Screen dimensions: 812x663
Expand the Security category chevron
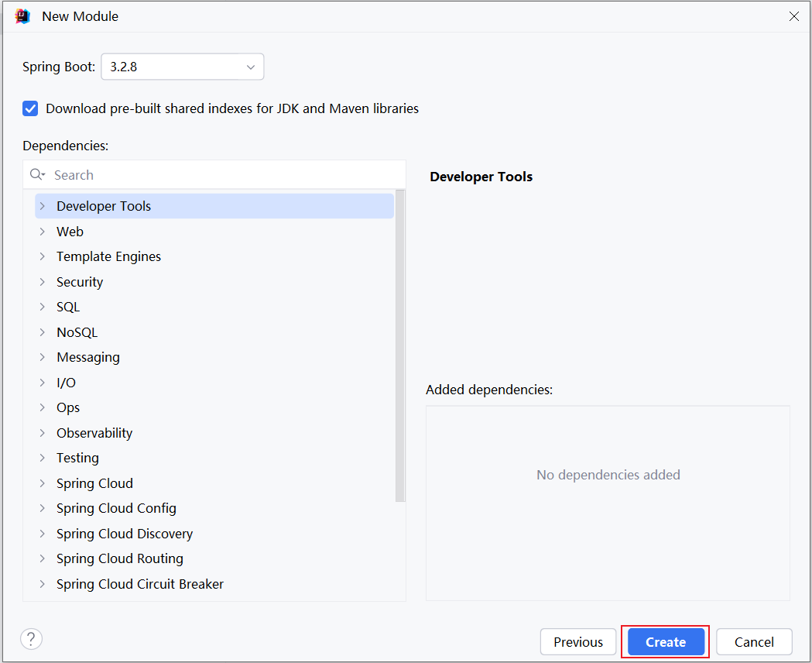[43, 282]
